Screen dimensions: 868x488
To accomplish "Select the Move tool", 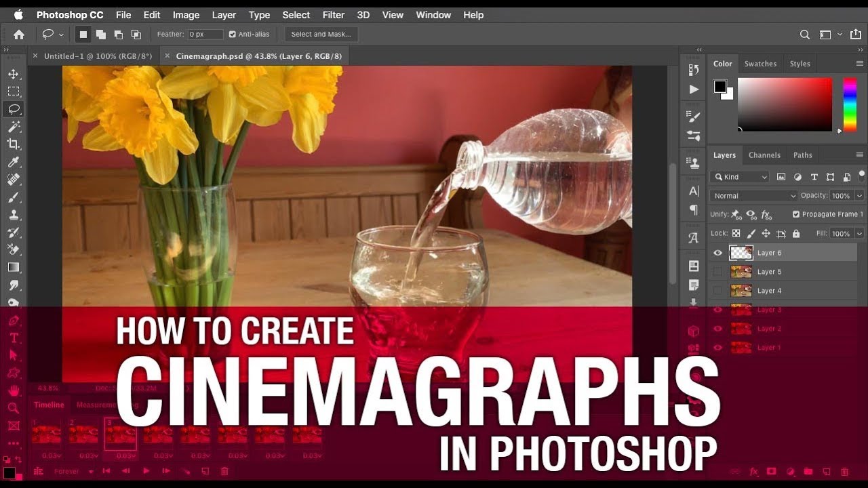I will tap(14, 74).
